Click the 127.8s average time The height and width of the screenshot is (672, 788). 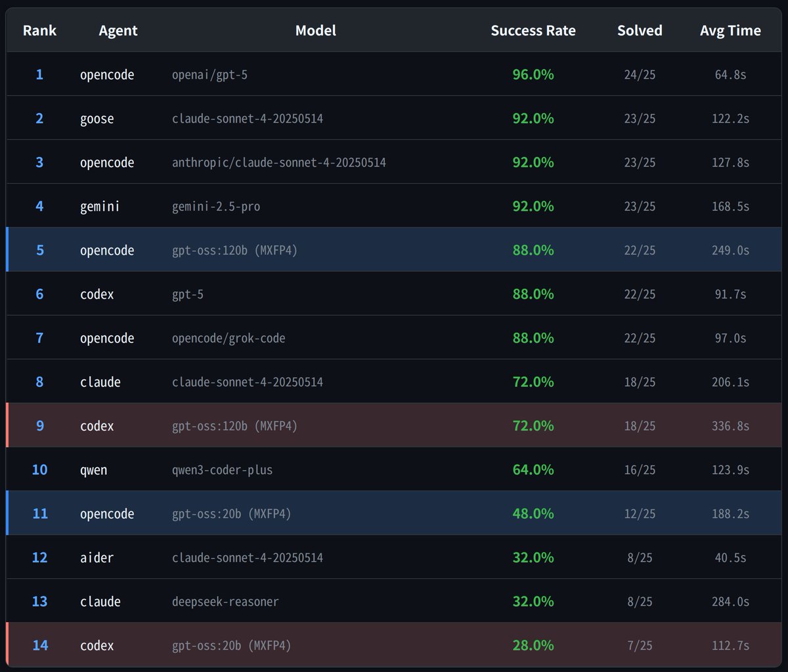pos(730,163)
